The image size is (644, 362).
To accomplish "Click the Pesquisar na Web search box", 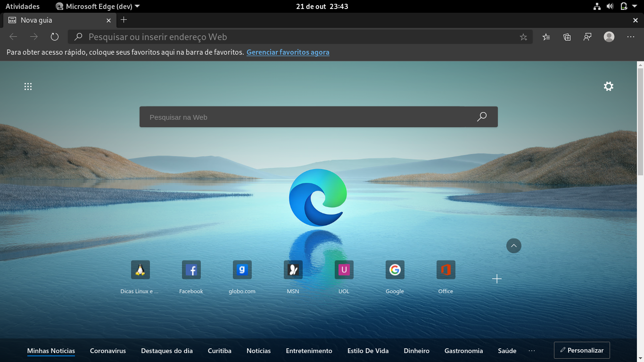I will (319, 117).
